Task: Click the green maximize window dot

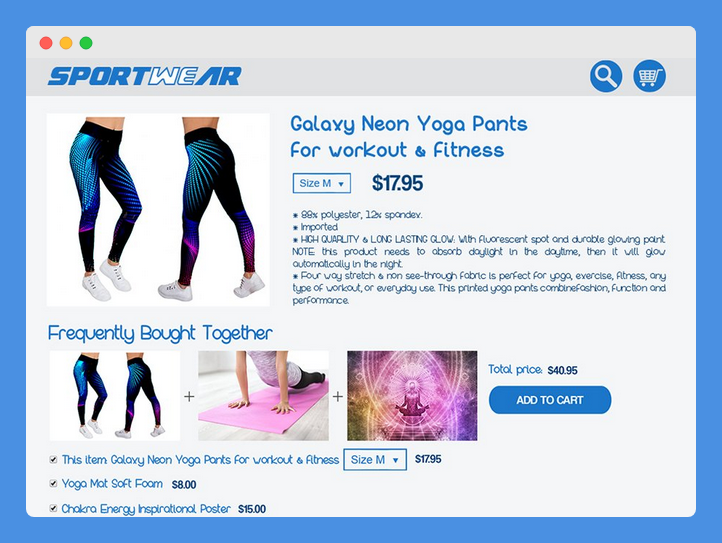Action: click(x=86, y=43)
